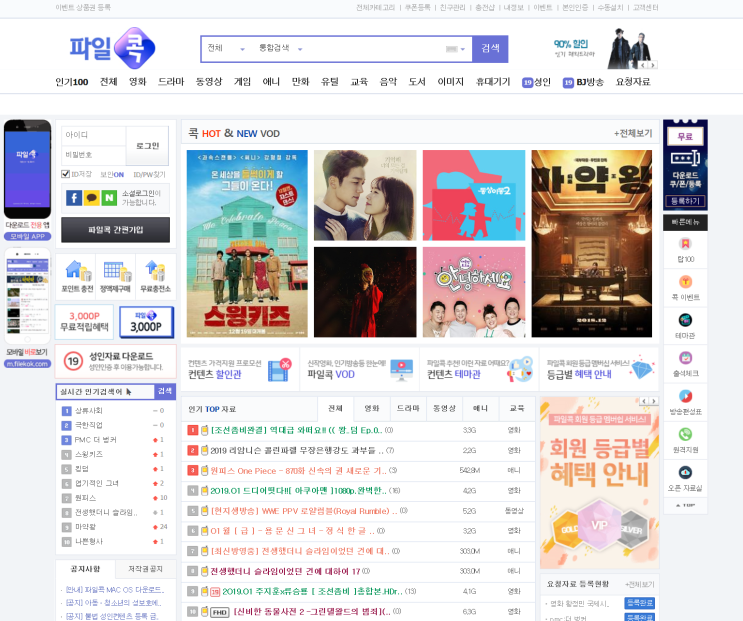Open the 통합검색 search type dropdown
This screenshot has width=743, height=621.
tap(280, 48)
